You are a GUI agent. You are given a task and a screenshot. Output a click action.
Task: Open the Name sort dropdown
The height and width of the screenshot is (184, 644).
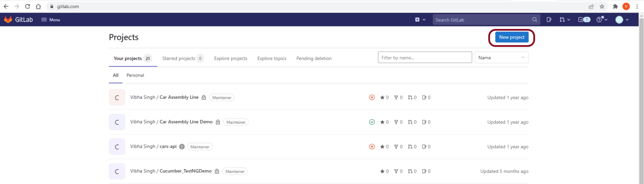pos(501,57)
